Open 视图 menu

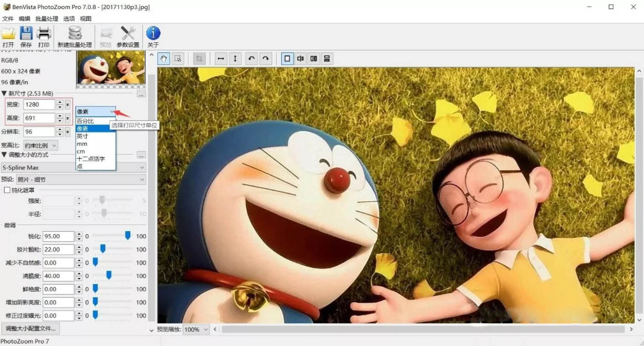pyautogui.click(x=86, y=18)
